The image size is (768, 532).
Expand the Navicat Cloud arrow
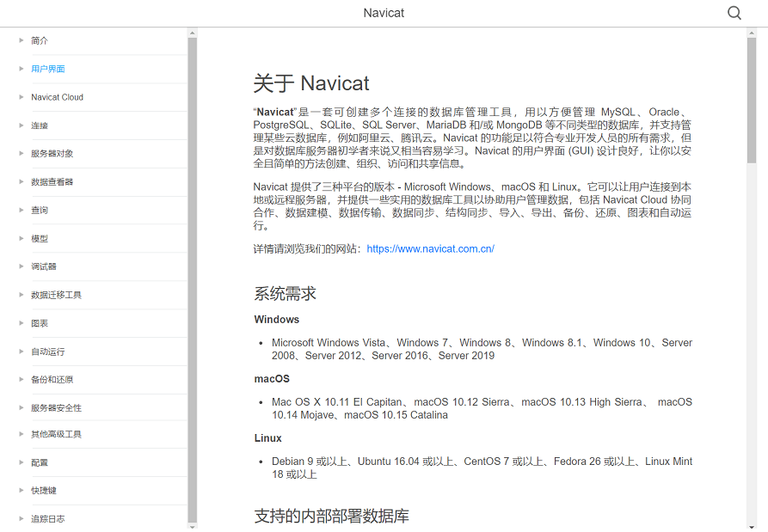tap(21, 97)
